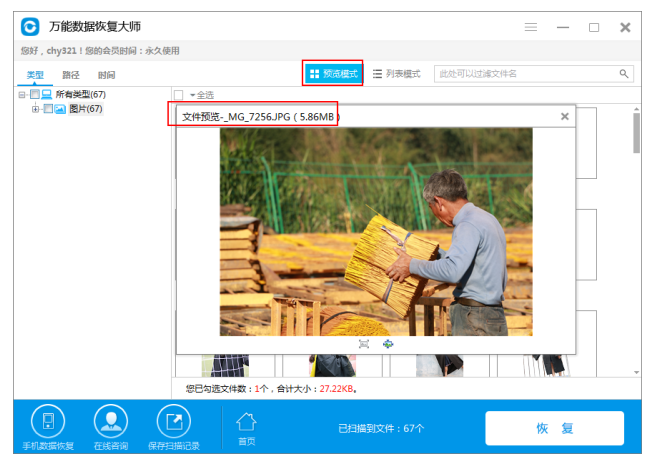Click the app logo icon
The height and width of the screenshot is (465, 657).
(x=30, y=27)
